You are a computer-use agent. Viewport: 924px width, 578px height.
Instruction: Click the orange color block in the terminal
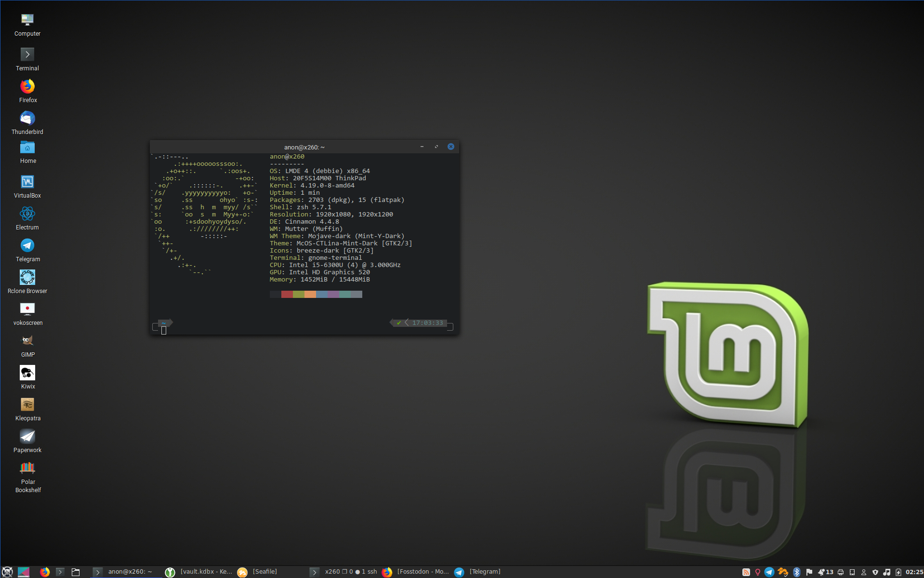pos(310,294)
